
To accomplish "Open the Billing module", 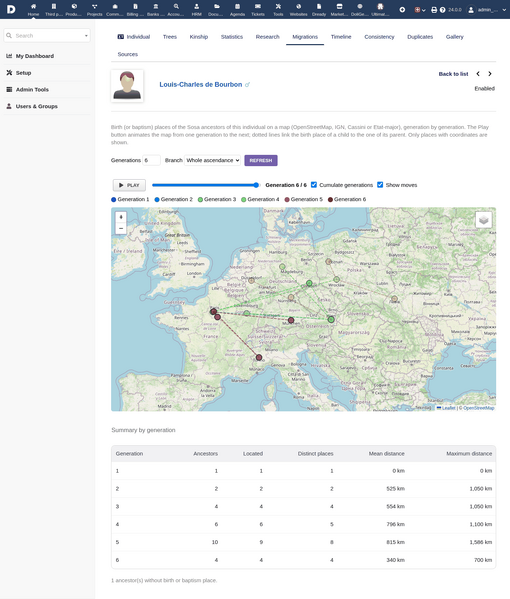I will click(x=135, y=10).
